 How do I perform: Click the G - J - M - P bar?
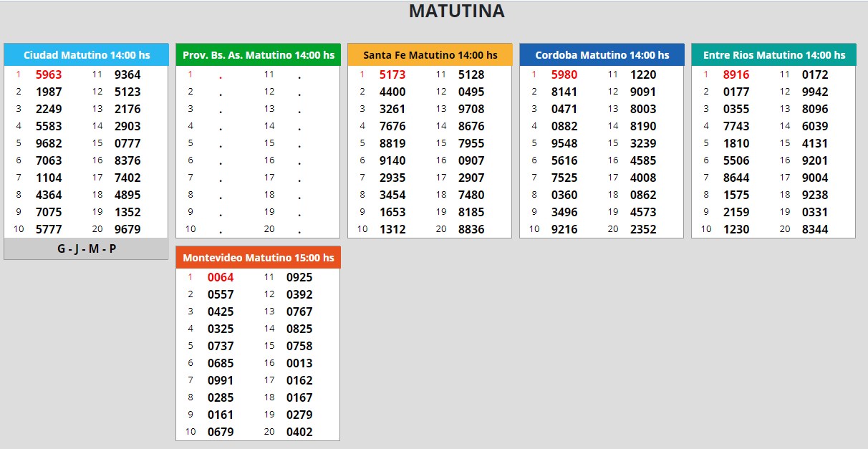click(x=86, y=249)
